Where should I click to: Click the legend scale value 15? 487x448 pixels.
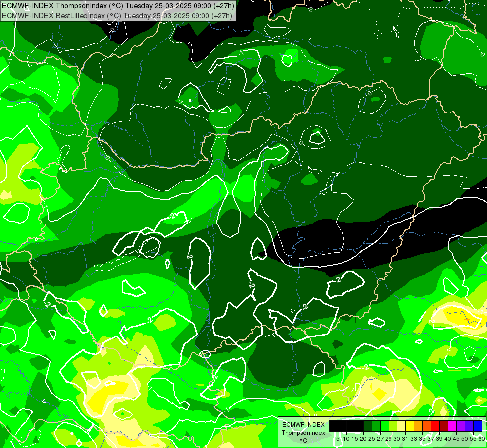pyautogui.click(x=355, y=439)
